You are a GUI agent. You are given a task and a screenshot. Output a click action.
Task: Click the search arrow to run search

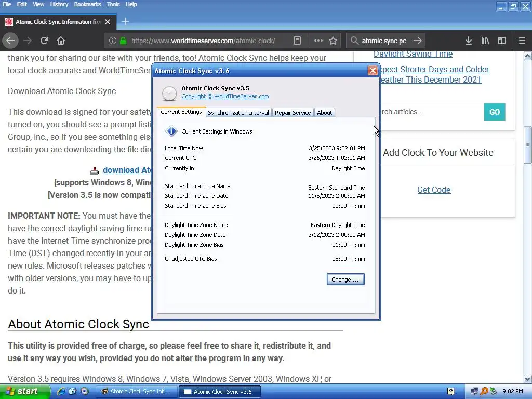[418, 41]
